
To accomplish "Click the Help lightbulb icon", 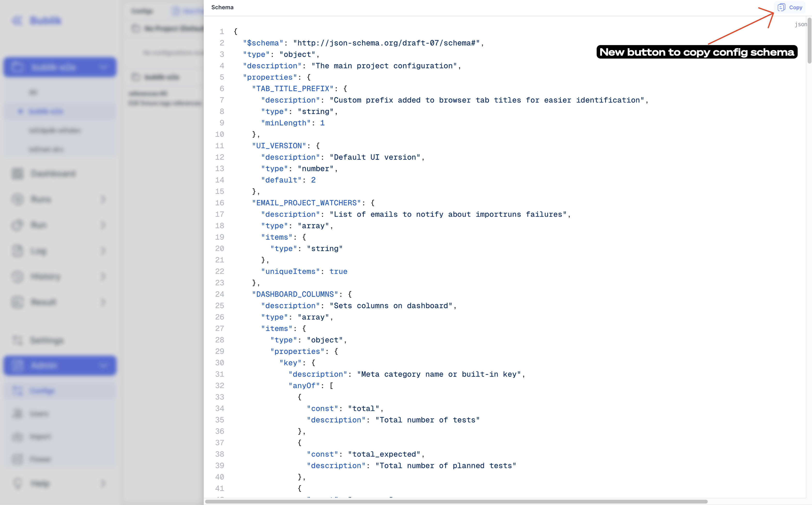I will (18, 483).
